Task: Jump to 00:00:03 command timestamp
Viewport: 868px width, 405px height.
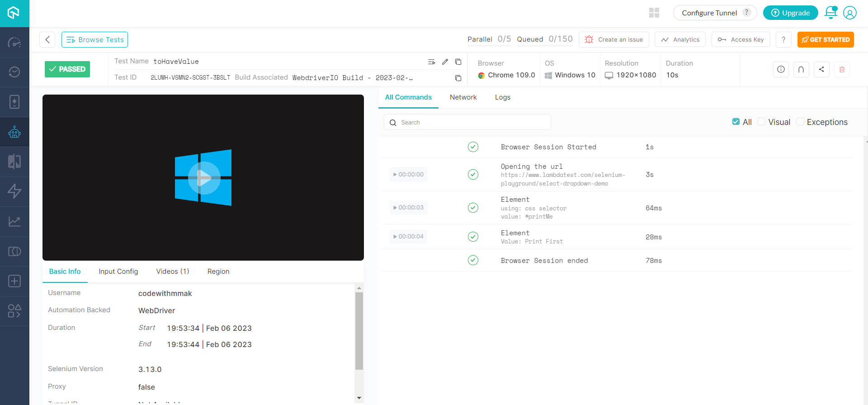Action: 409,208
